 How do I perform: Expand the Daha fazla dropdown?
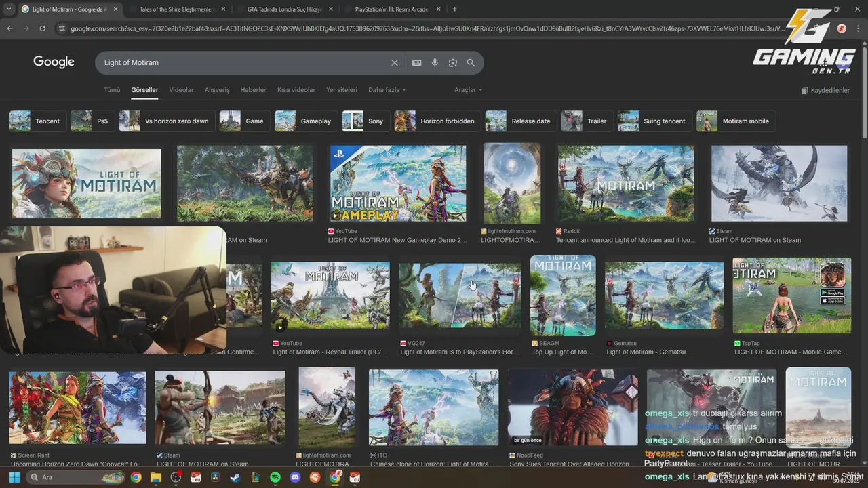(387, 90)
